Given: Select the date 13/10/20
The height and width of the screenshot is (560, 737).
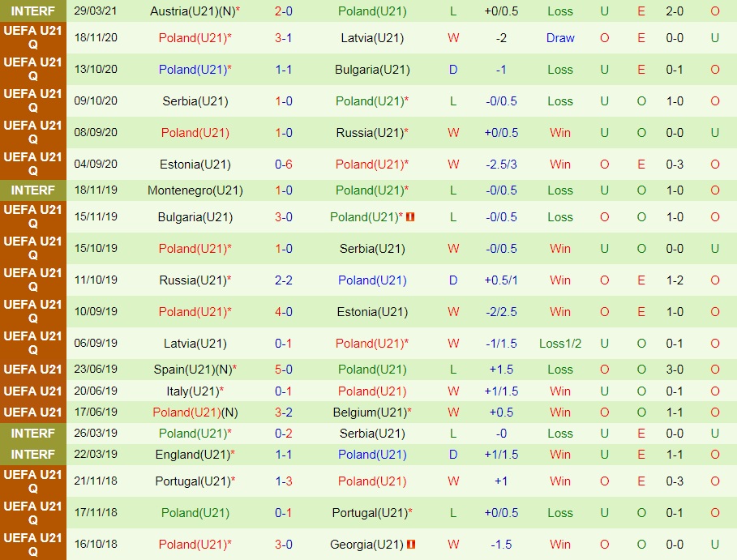Looking at the screenshot, I should [x=96, y=69].
